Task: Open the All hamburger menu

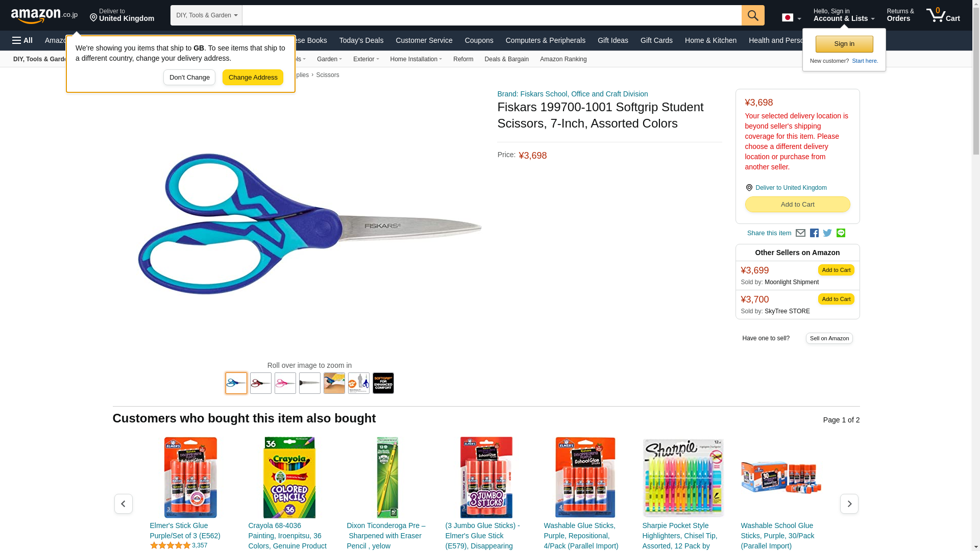Action: [x=22, y=40]
